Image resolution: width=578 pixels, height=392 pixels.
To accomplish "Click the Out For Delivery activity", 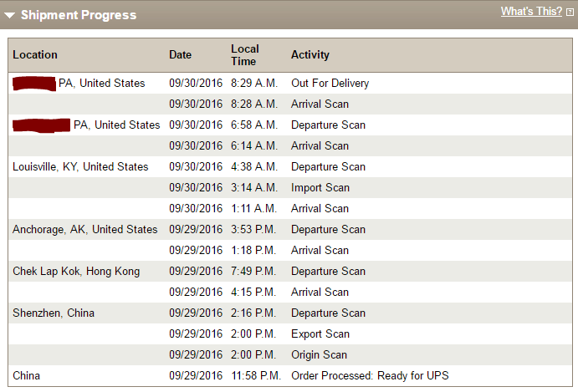I will point(330,84).
